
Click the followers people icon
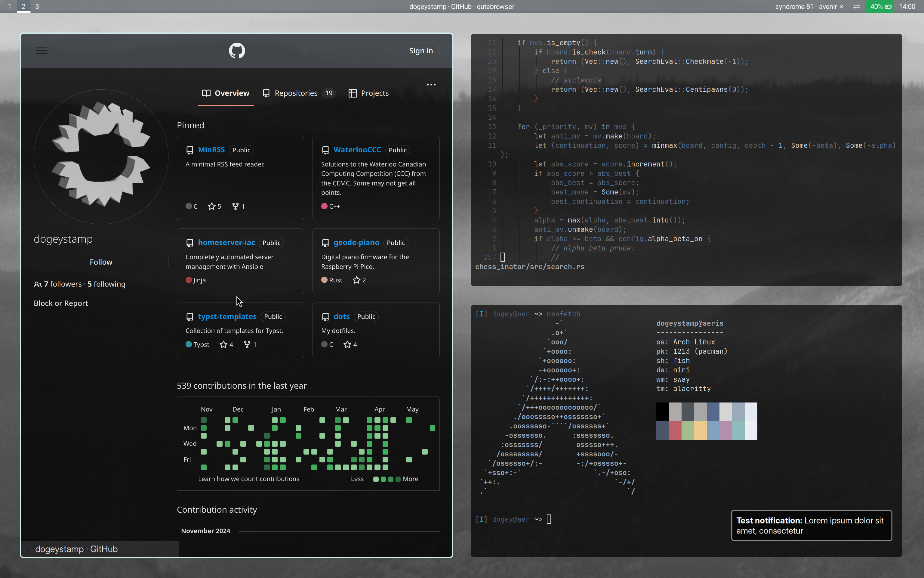(x=38, y=284)
